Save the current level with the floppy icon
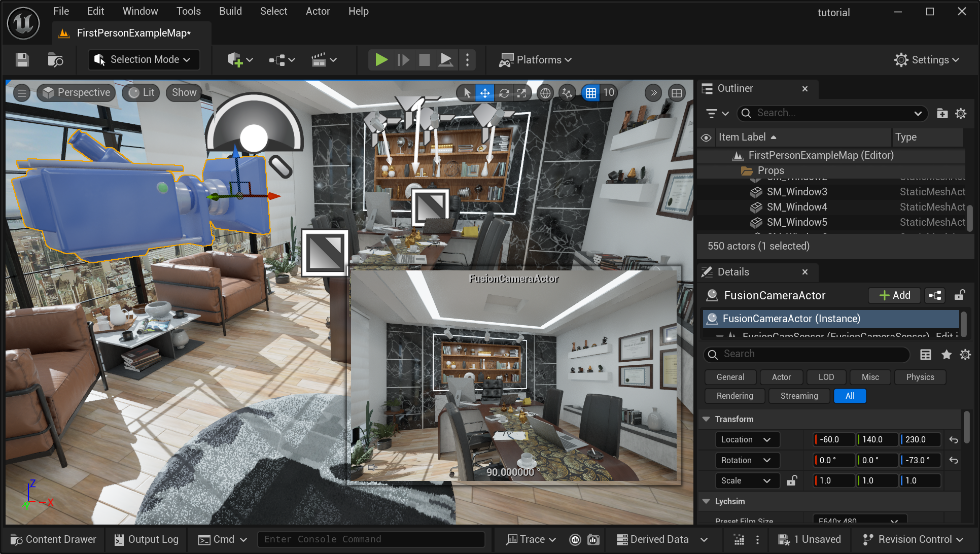 (x=22, y=60)
